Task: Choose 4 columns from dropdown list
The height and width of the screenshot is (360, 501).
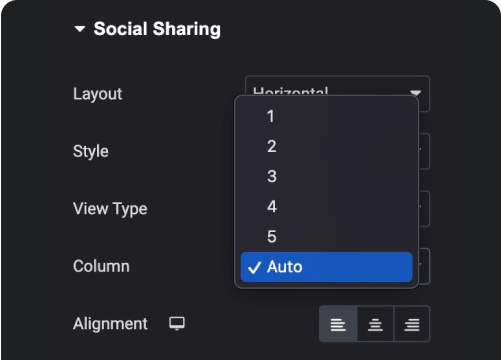Action: (x=326, y=206)
